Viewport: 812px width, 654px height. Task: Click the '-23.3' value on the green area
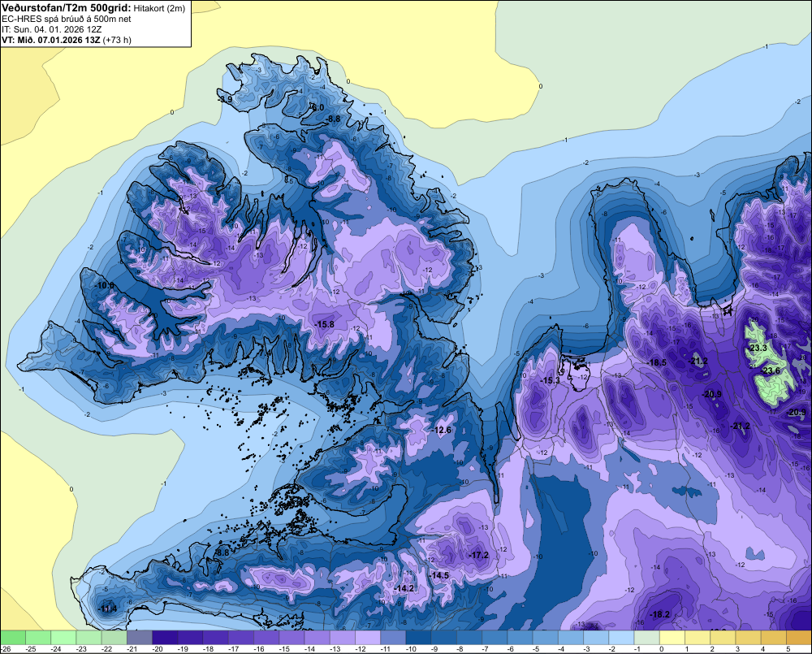click(x=758, y=348)
